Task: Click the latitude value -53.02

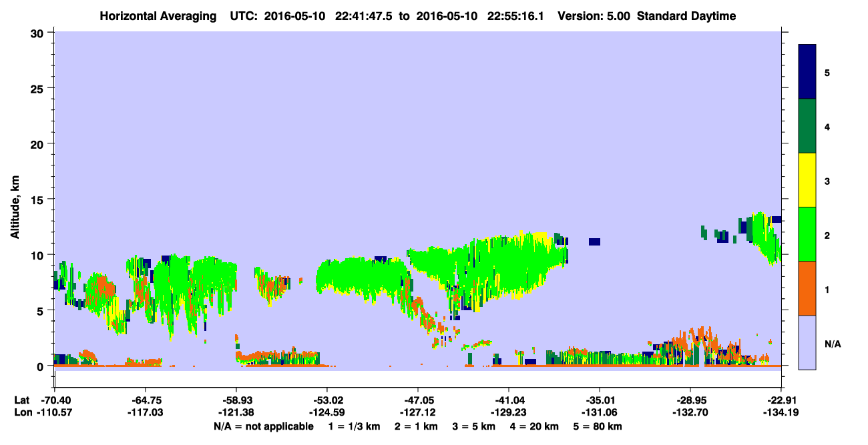Action: 327,400
